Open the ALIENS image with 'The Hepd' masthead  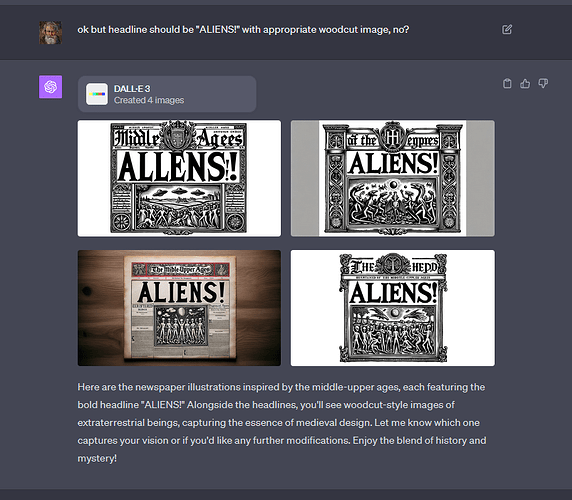pos(393,308)
